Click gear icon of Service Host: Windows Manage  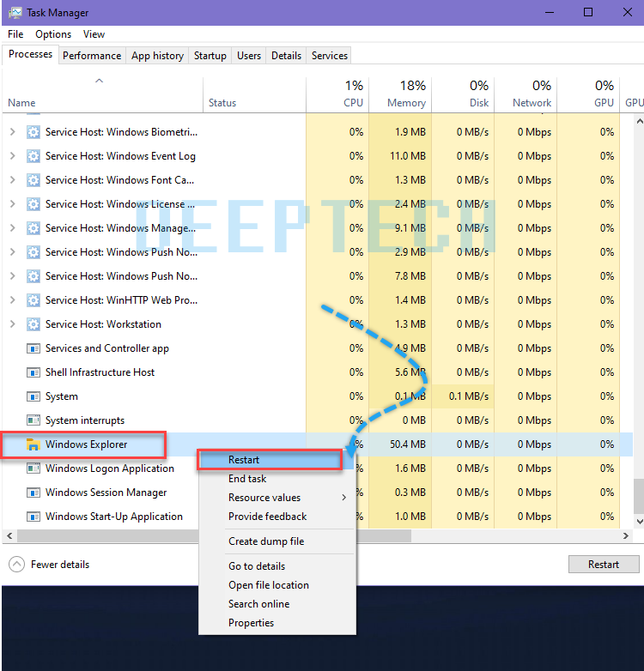pos(33,228)
